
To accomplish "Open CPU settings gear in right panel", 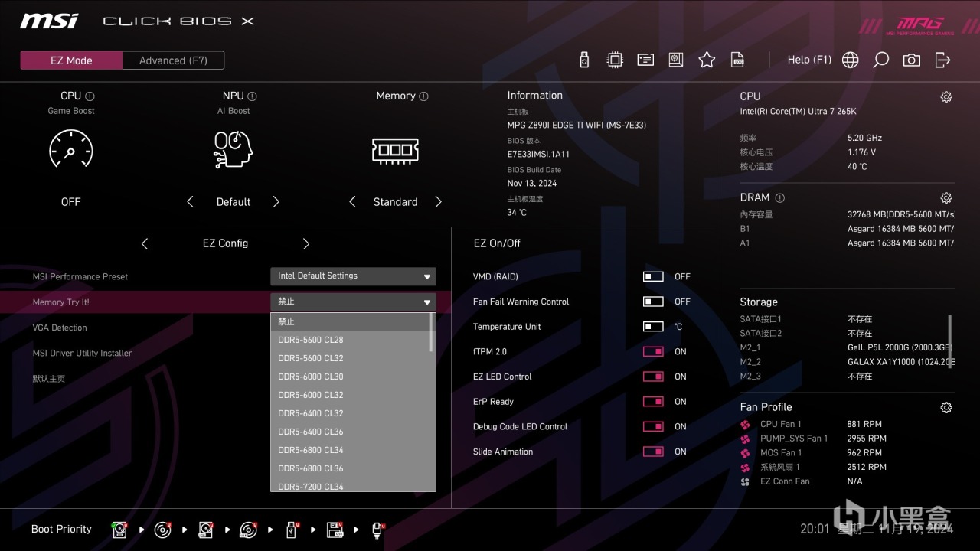I will (946, 97).
